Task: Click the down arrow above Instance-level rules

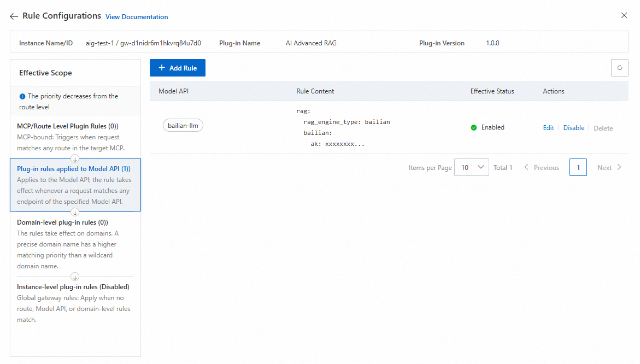Action: 75,277
